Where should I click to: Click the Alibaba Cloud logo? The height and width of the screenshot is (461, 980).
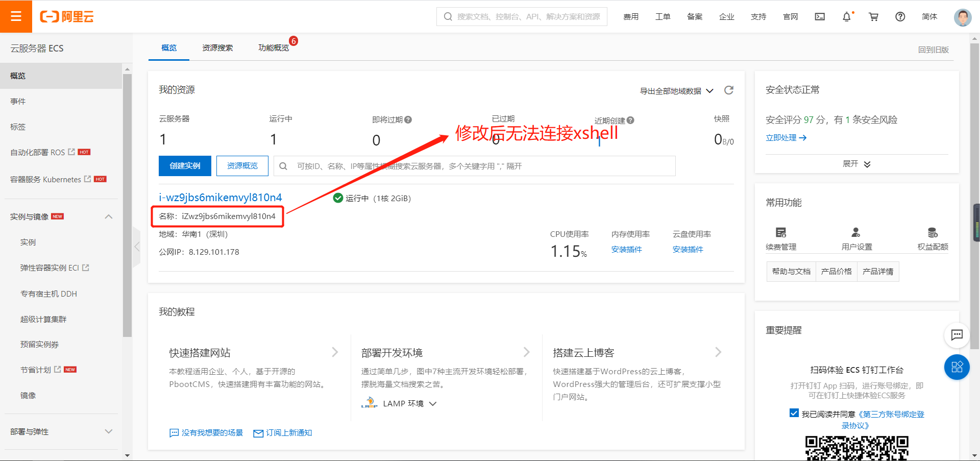click(67, 17)
